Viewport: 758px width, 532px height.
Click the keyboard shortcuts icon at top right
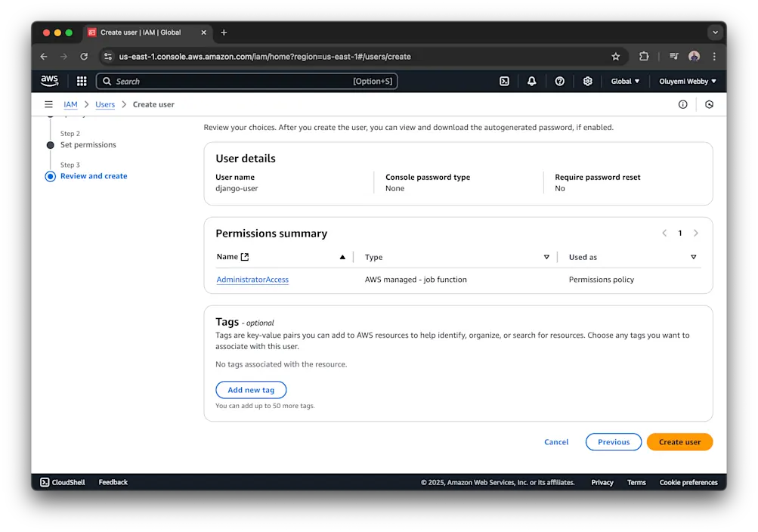pos(709,104)
